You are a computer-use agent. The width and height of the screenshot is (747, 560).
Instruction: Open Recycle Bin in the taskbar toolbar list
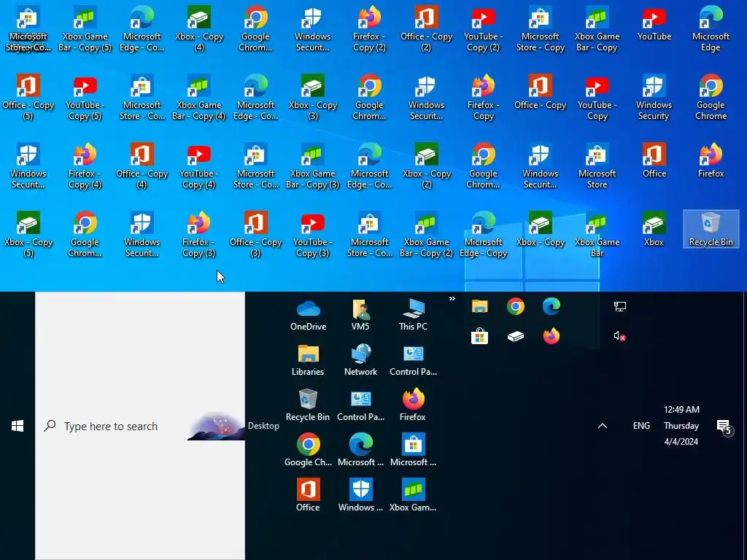[x=308, y=405]
